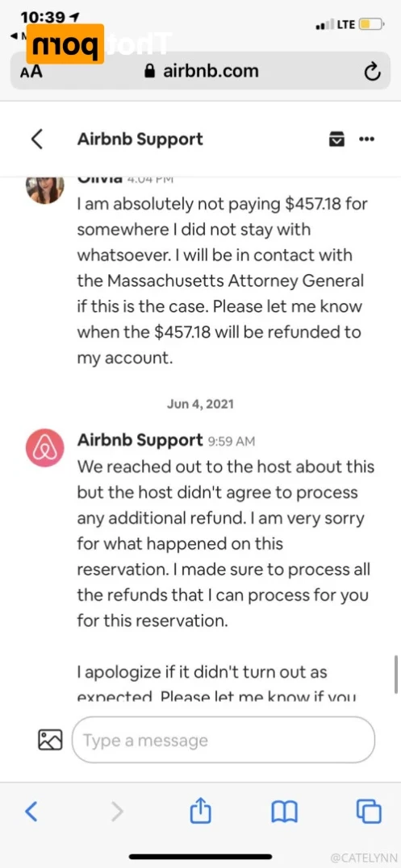Screen dimensions: 401x868
Task: Go back with Safari's back arrow
Action: (x=31, y=812)
